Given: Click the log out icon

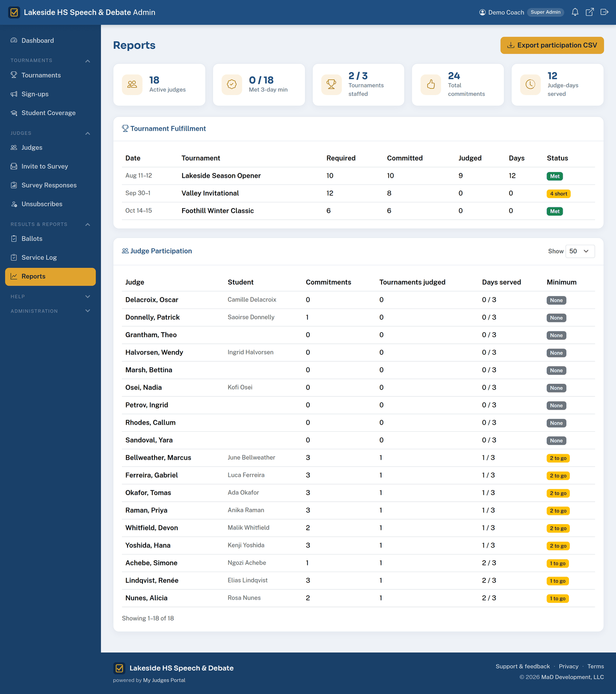Looking at the screenshot, I should [605, 12].
